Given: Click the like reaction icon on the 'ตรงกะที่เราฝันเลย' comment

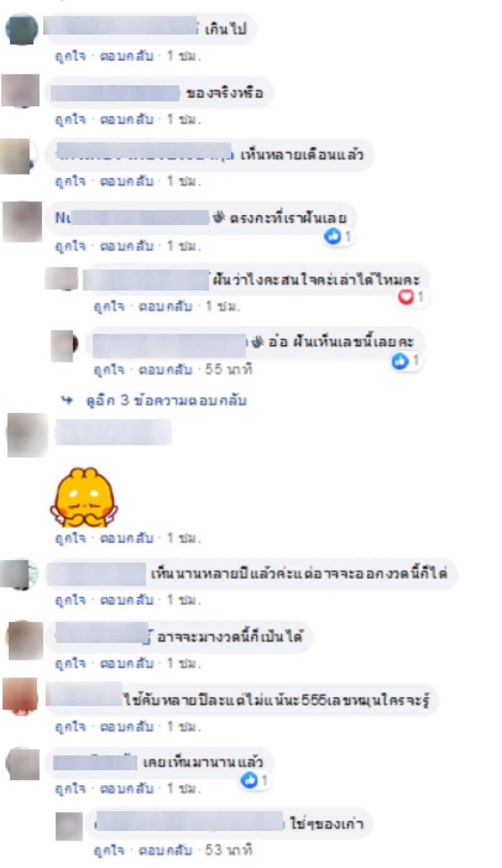Looking at the screenshot, I should coord(333,236).
